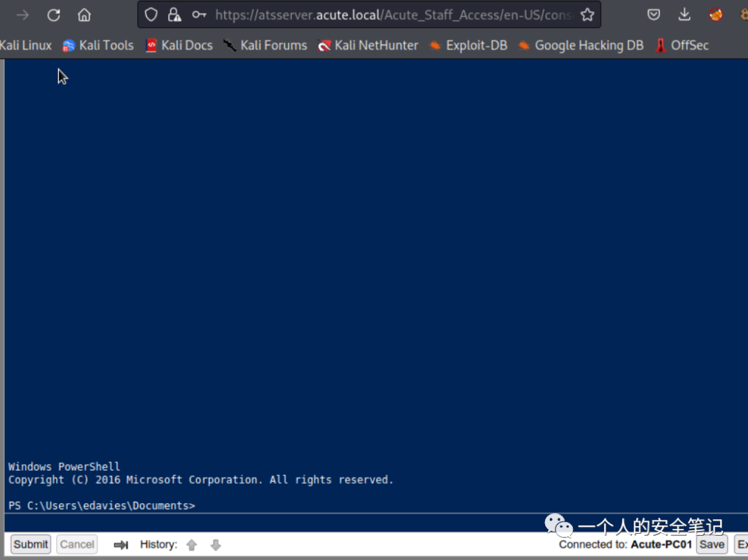The image size is (748, 560).
Task: Open the tracking protection shield icon
Action: point(151,15)
